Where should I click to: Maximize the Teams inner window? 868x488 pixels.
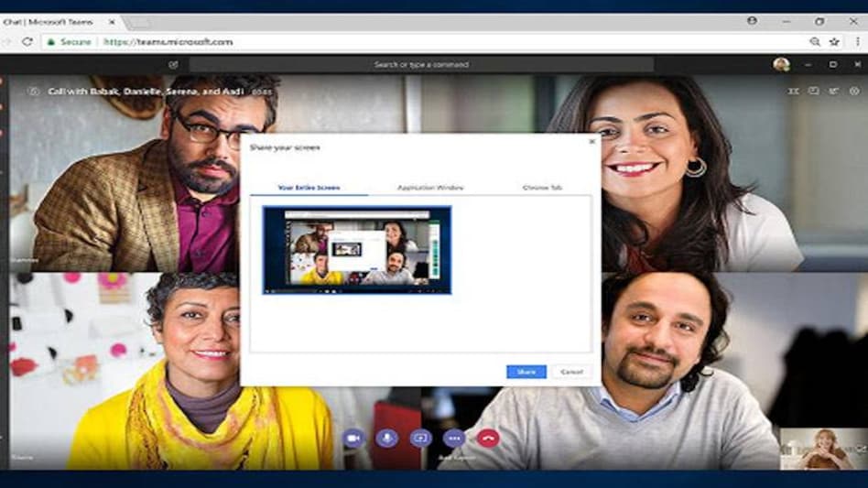coord(833,65)
